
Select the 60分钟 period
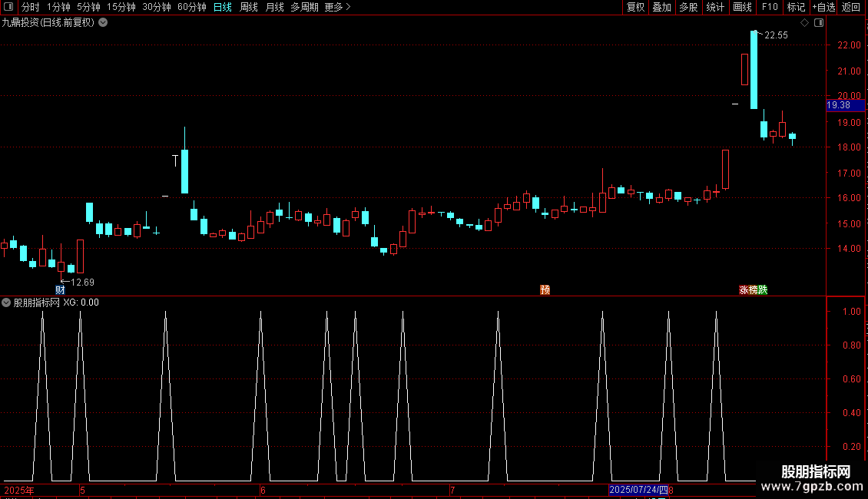pyautogui.click(x=192, y=7)
